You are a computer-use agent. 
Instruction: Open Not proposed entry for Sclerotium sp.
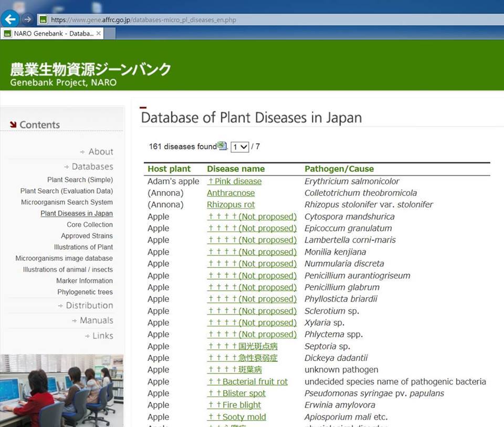[252, 311]
